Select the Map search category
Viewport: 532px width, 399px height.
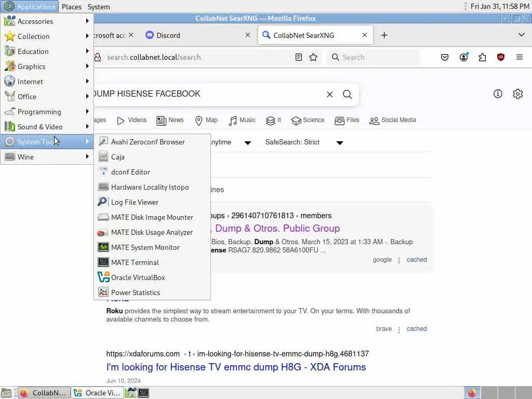[206, 120]
